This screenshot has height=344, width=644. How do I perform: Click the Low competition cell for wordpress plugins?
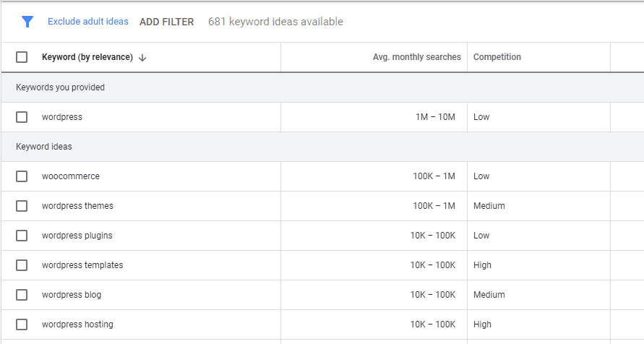pos(481,236)
